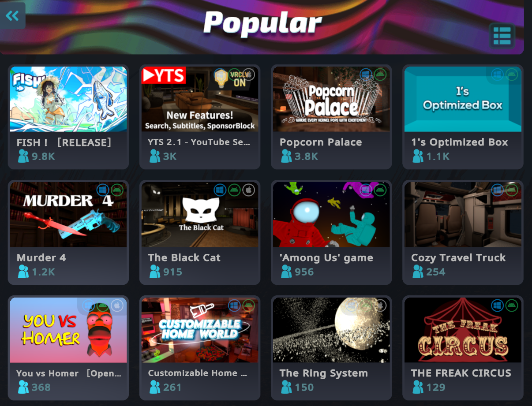Click Android icon on Customizable Home World
Screen dimensions: 532x406
249,305
